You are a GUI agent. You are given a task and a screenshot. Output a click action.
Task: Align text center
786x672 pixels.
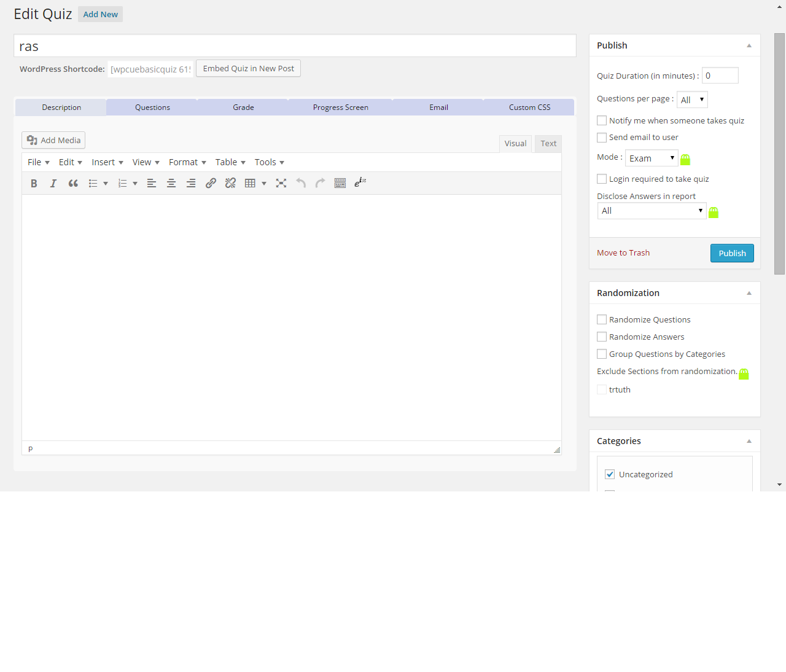click(x=171, y=183)
